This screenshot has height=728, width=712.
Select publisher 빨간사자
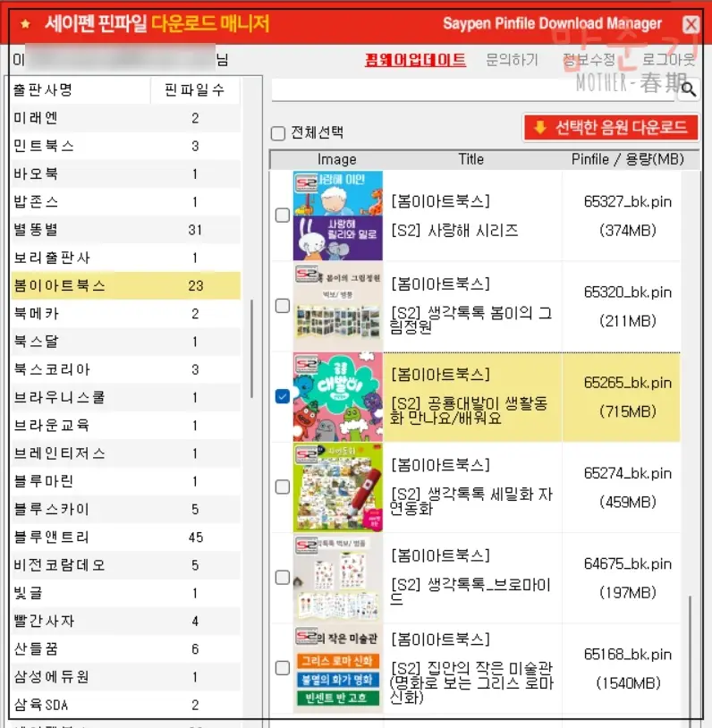[125, 621]
